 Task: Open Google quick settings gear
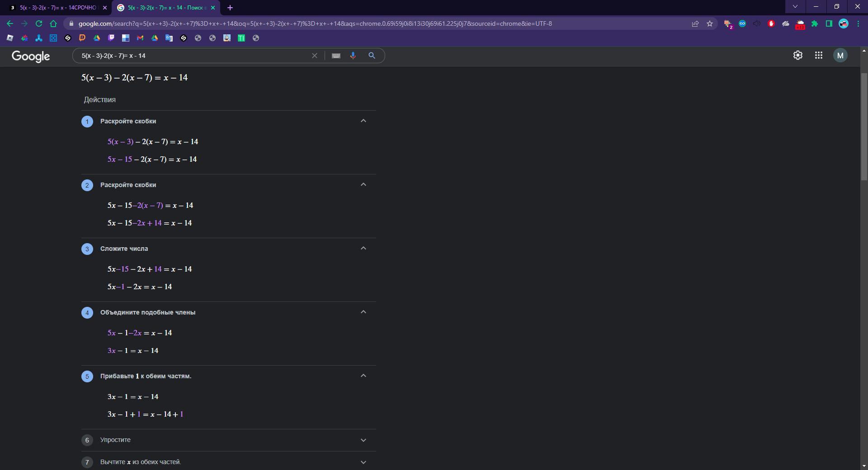798,56
